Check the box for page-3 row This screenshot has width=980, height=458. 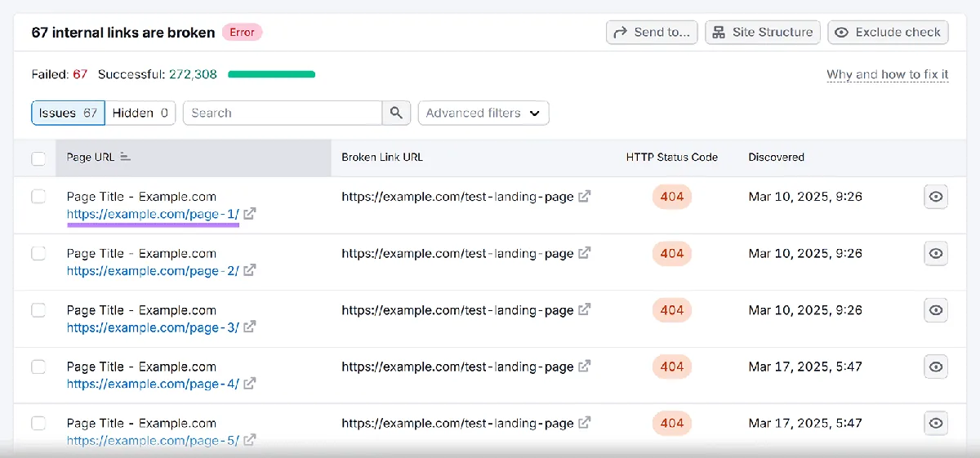click(x=38, y=309)
